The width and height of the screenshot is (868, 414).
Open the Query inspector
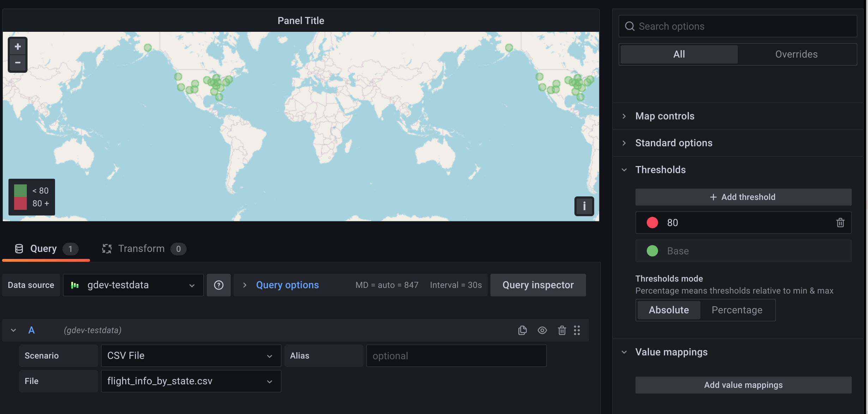click(538, 285)
